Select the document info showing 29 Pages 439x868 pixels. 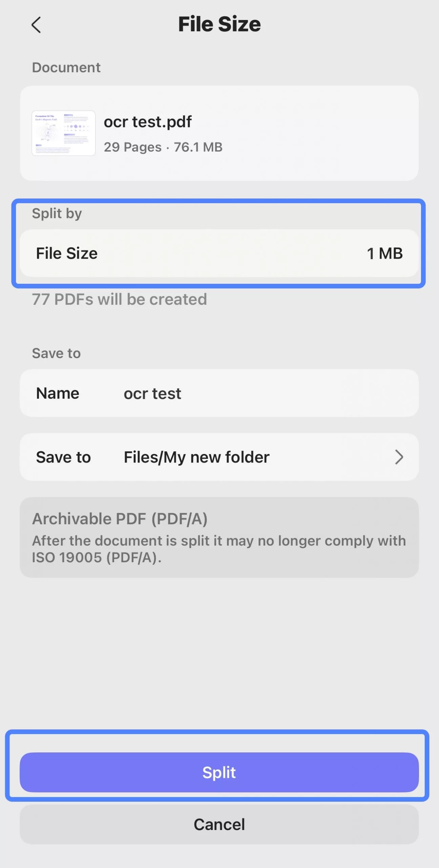(163, 147)
